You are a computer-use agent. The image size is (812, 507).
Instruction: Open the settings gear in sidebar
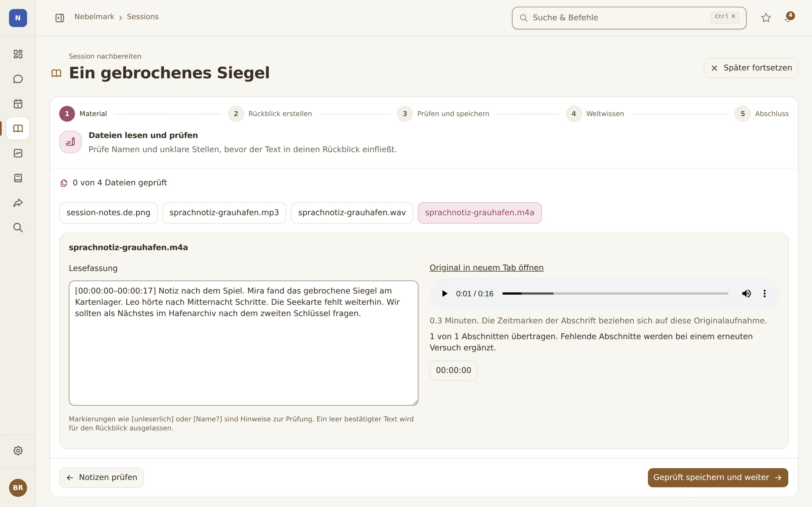pos(18,451)
